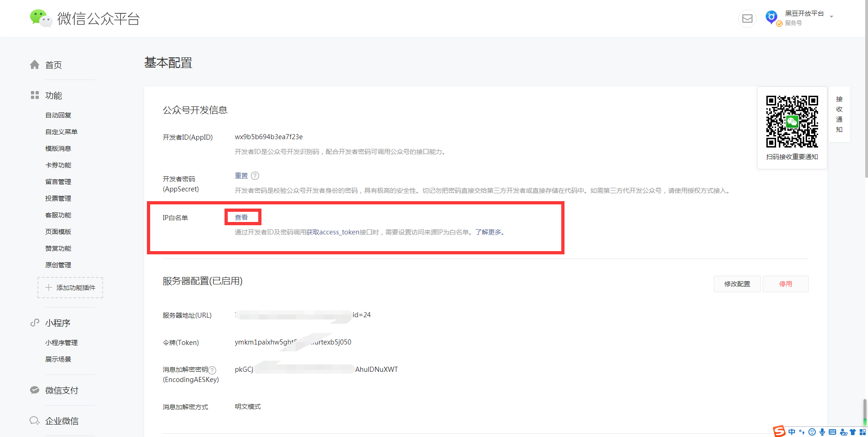868x437 pixels.
Task: Toggle punctuation mode icon in IME bar
Action: (x=801, y=432)
